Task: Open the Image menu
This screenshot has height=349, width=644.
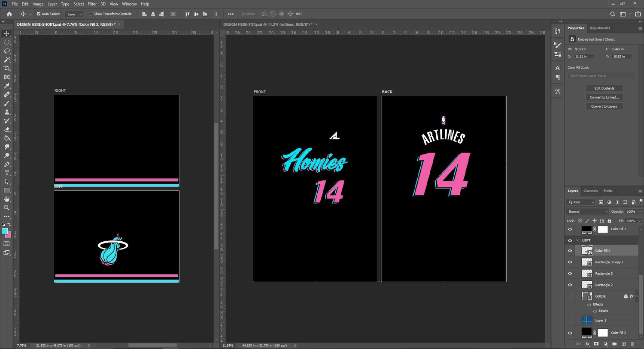Action: (38, 4)
